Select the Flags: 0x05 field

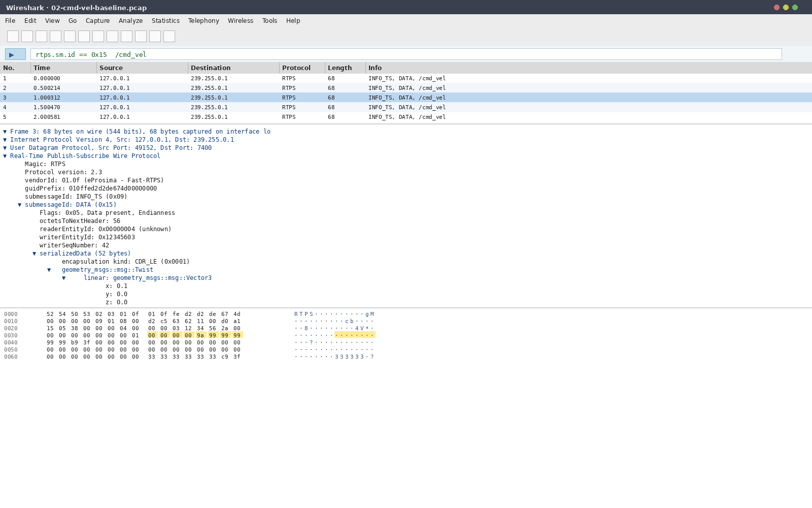107,213
